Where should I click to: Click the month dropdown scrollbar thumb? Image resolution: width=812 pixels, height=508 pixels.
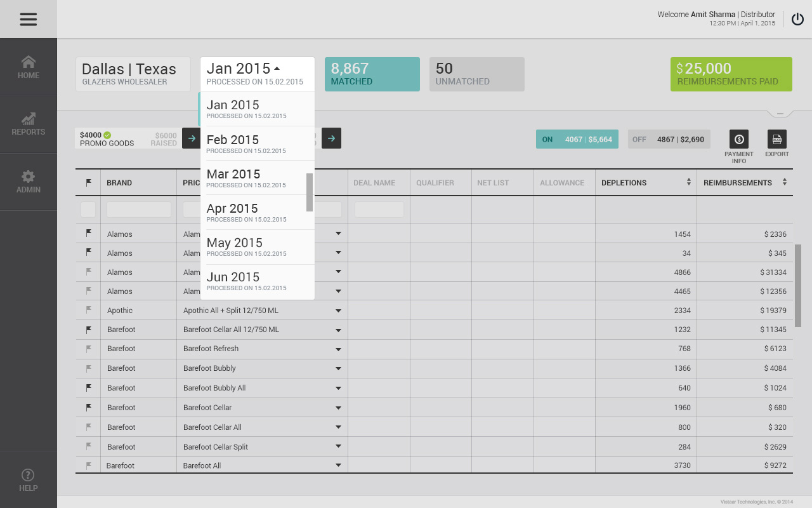(x=310, y=192)
